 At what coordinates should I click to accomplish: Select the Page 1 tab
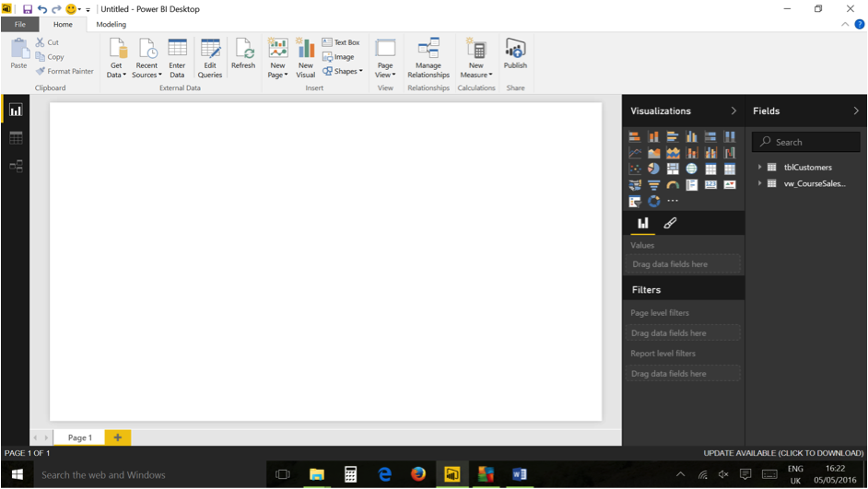pos(80,437)
